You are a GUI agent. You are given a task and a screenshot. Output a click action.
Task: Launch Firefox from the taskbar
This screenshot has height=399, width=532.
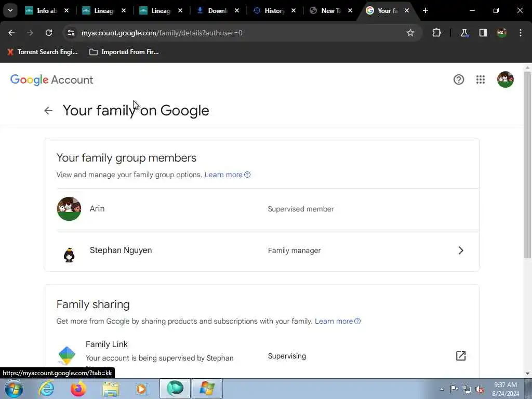point(78,389)
